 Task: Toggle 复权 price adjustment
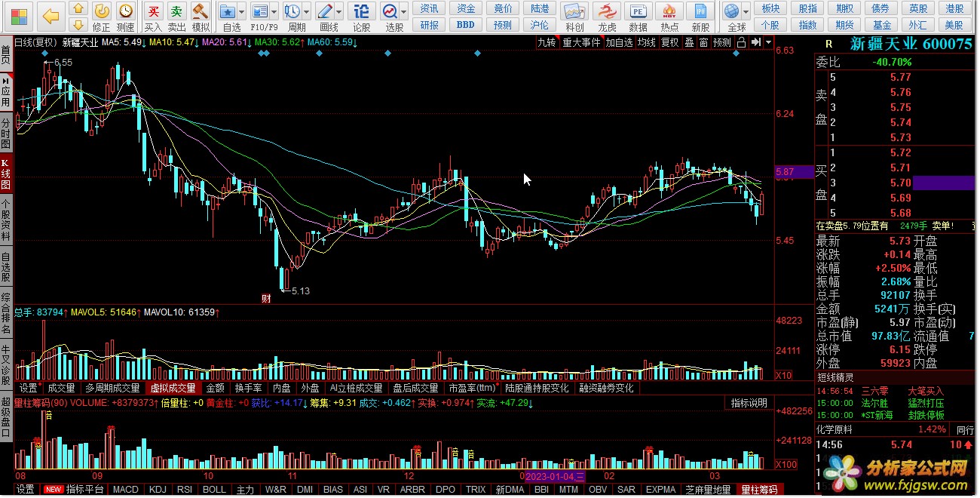[670, 42]
